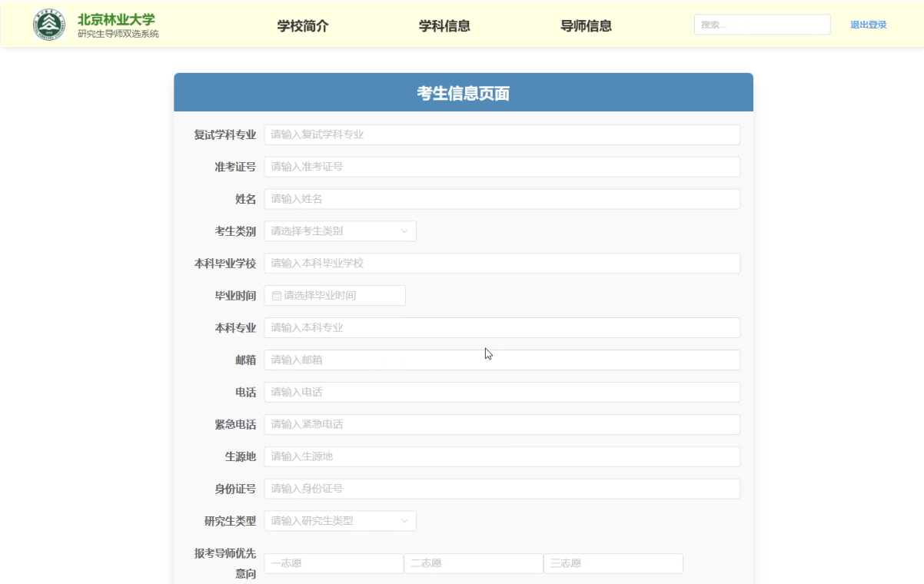The height and width of the screenshot is (584, 924).
Task: Click the 退出登录 logout link
Action: point(868,25)
